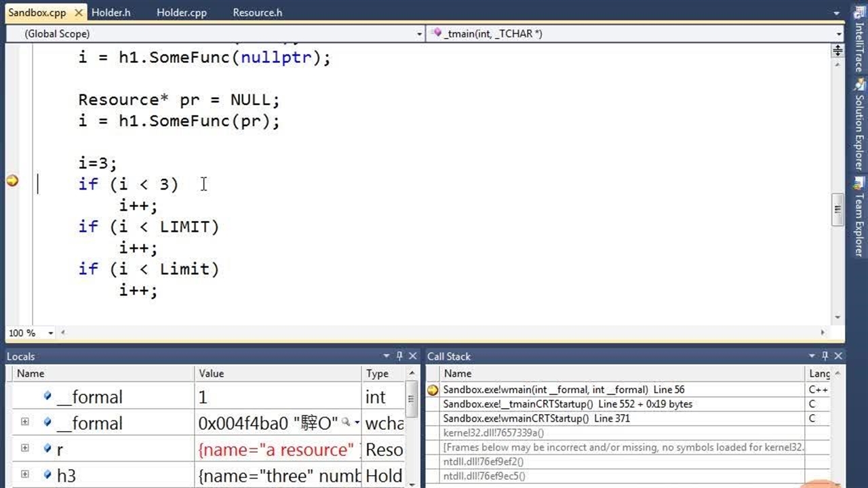The image size is (868, 488).
Task: Expand the r variable in Locals
Action: pos(25,449)
